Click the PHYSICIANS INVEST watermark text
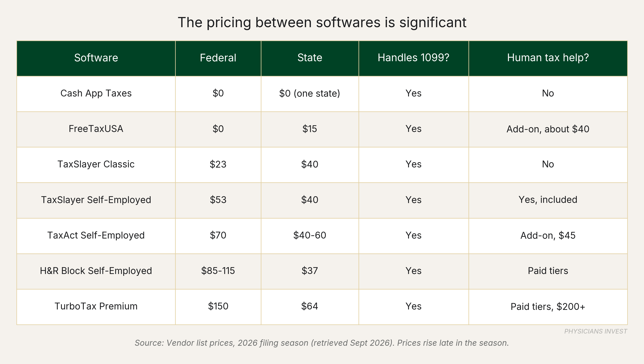644x364 pixels. (x=596, y=331)
